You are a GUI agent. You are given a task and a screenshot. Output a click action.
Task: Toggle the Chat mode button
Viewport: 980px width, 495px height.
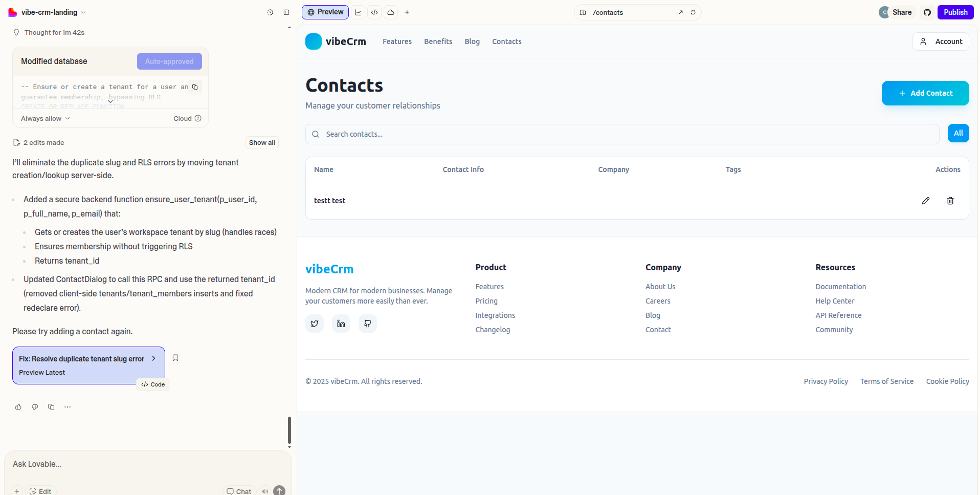tap(239, 491)
